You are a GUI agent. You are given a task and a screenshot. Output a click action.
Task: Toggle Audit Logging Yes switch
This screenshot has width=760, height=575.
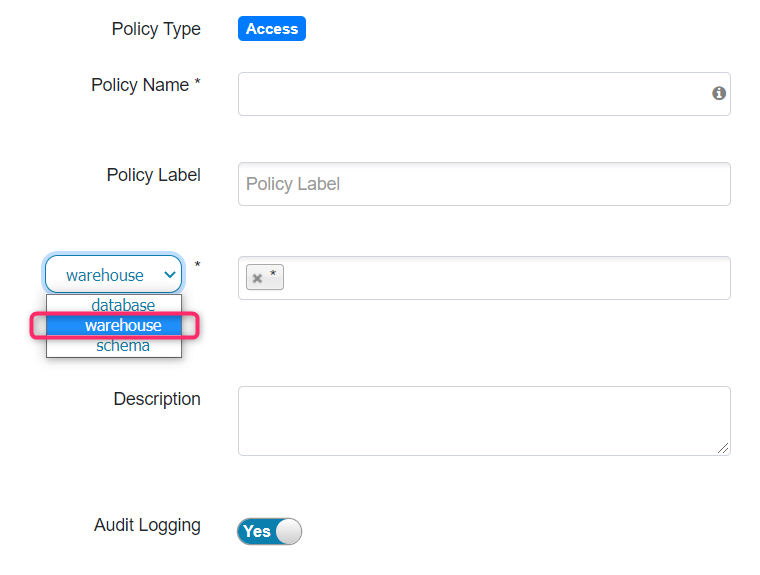click(x=269, y=531)
